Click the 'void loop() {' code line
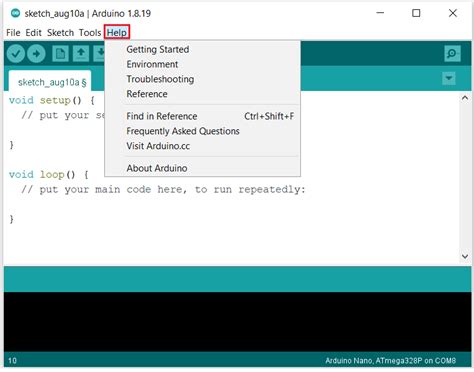The width and height of the screenshot is (474, 372). coord(49,175)
